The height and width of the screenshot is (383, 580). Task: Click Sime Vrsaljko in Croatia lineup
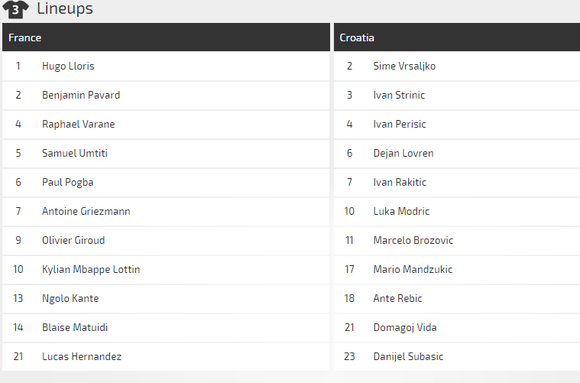(x=404, y=66)
